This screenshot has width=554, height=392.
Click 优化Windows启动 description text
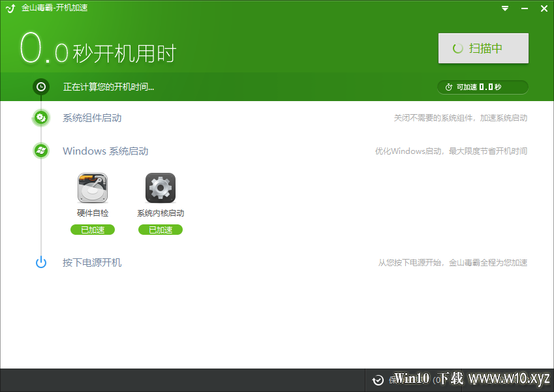[x=451, y=151]
